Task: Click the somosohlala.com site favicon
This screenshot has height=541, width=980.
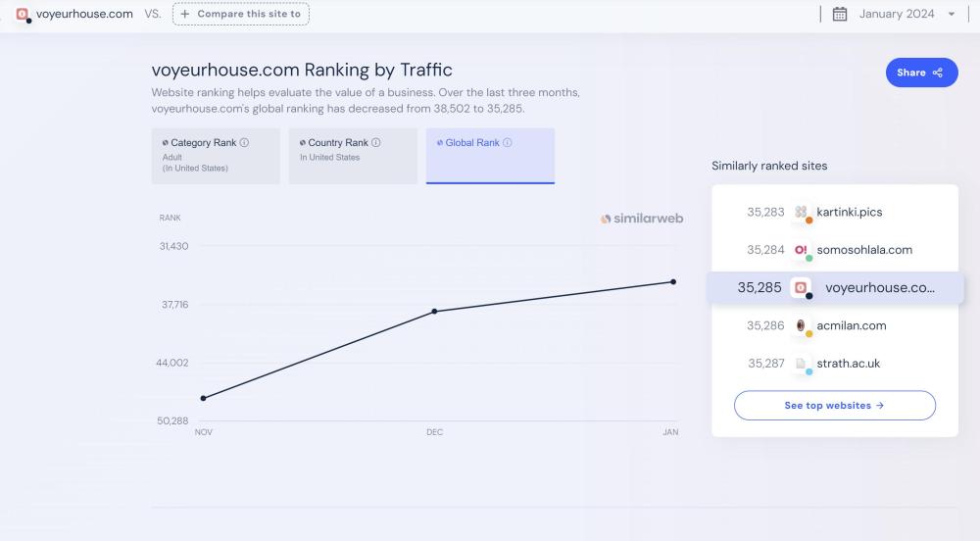Action: (802, 250)
